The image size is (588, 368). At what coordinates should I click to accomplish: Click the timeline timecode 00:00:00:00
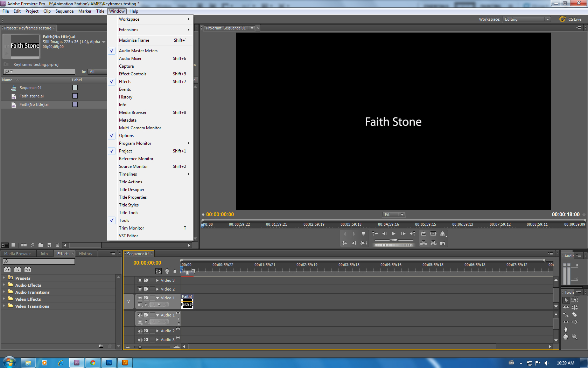(147, 263)
